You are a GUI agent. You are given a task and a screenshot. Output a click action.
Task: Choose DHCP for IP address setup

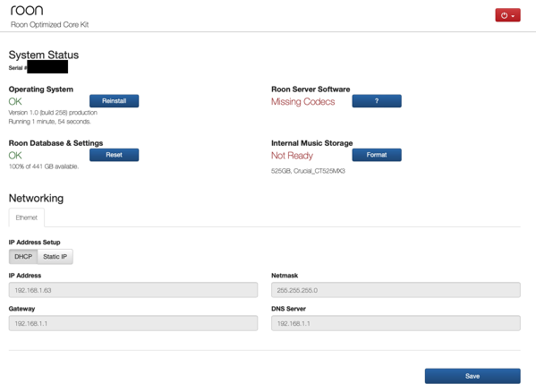pyautogui.click(x=23, y=257)
